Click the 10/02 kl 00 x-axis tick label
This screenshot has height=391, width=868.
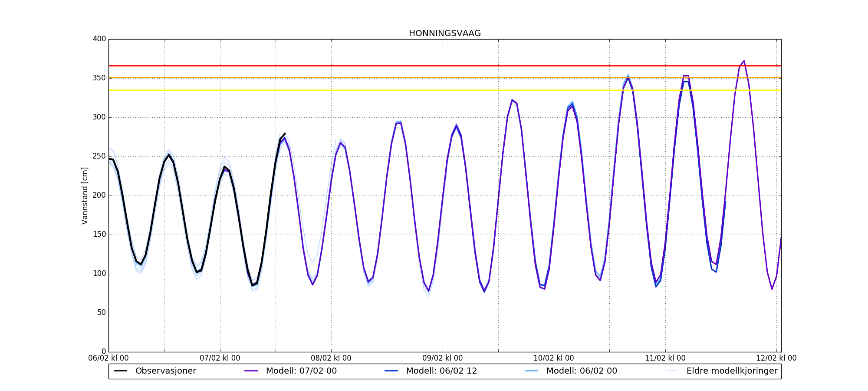coord(554,358)
